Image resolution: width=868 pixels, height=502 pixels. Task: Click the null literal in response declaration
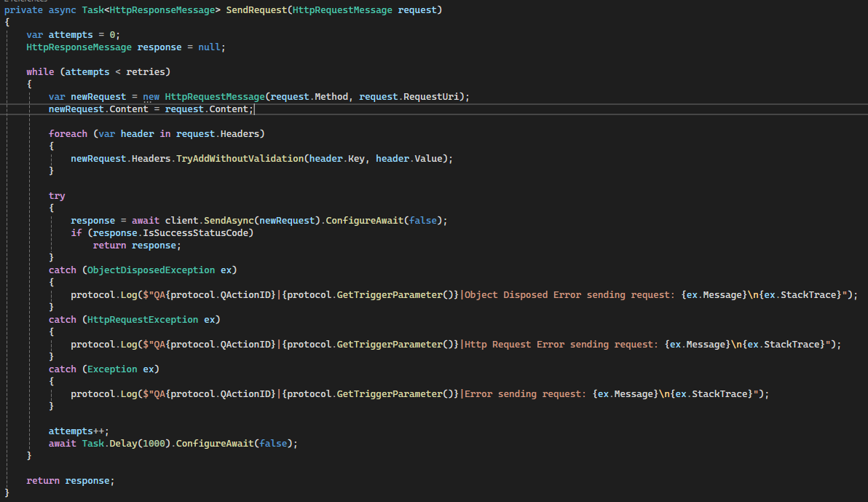pos(210,47)
